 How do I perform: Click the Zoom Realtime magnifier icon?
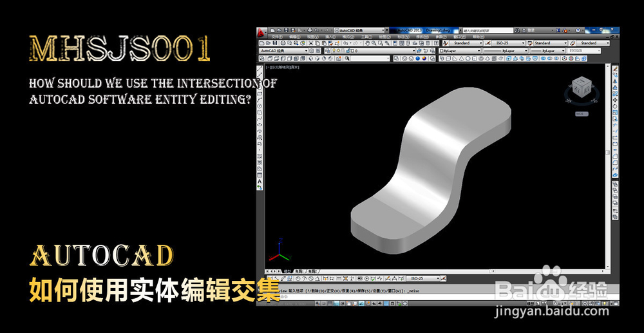(x=374, y=43)
